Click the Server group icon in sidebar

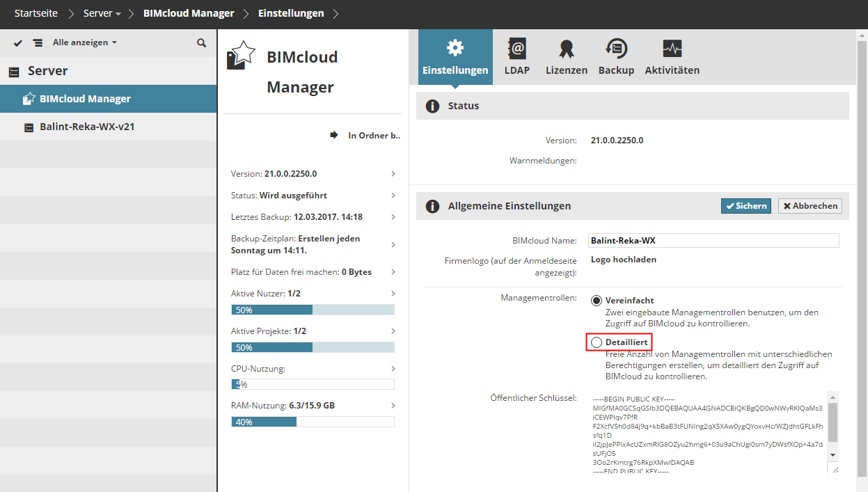14,72
